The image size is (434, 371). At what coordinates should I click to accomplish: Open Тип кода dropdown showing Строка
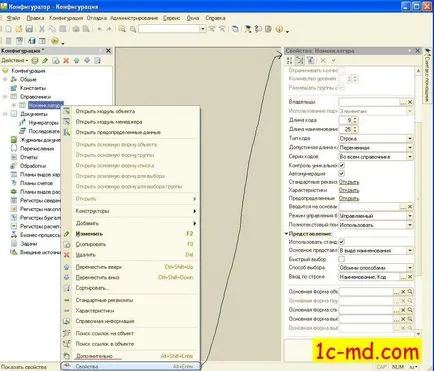coord(410,138)
